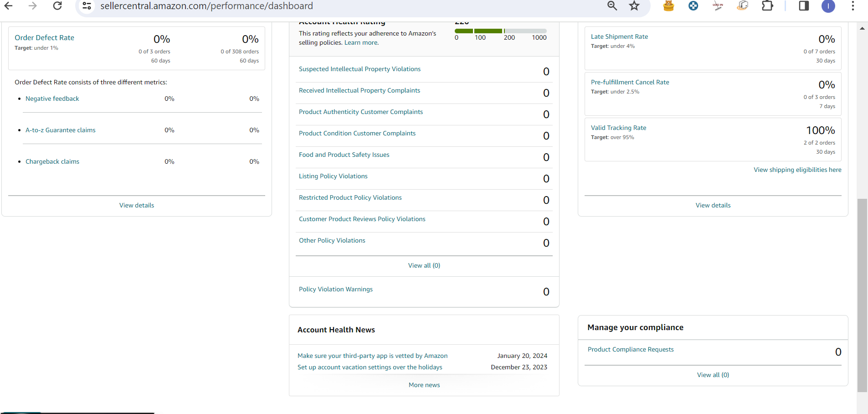
Task: View site information icon in address bar
Action: point(87,6)
